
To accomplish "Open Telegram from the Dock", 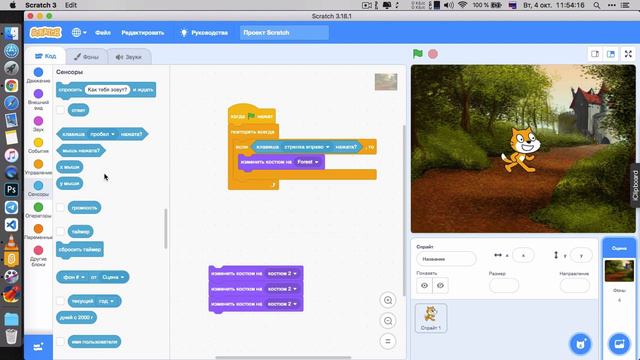I will coord(11,207).
